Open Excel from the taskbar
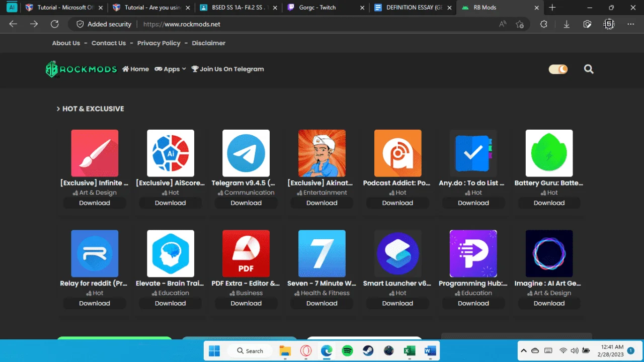Viewport: 644px width, 362px height. 410,351
